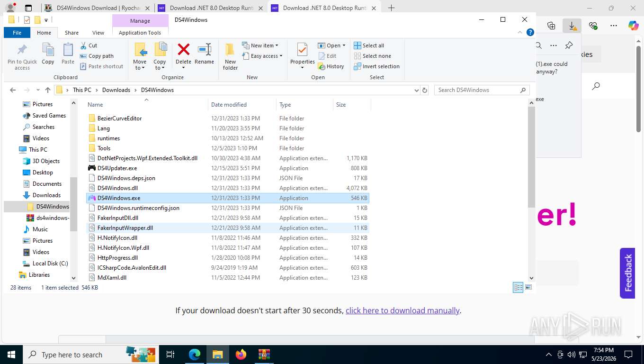The height and width of the screenshot is (364, 644).
Task: Select FakerInputWrapper.dll file
Action: coord(227,228)
